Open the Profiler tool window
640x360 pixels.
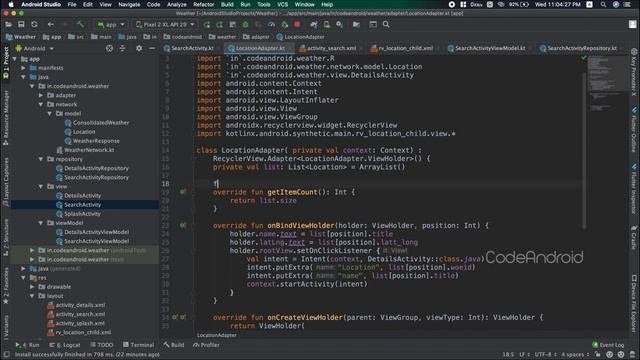(206, 345)
